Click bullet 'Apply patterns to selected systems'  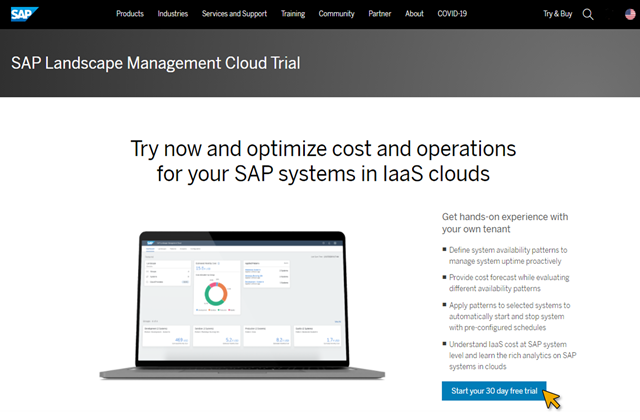[x=509, y=316]
